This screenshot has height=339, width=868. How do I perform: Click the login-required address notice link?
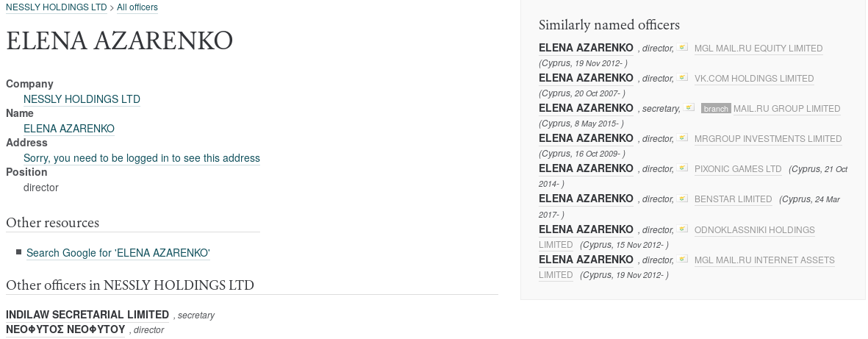coord(142,158)
